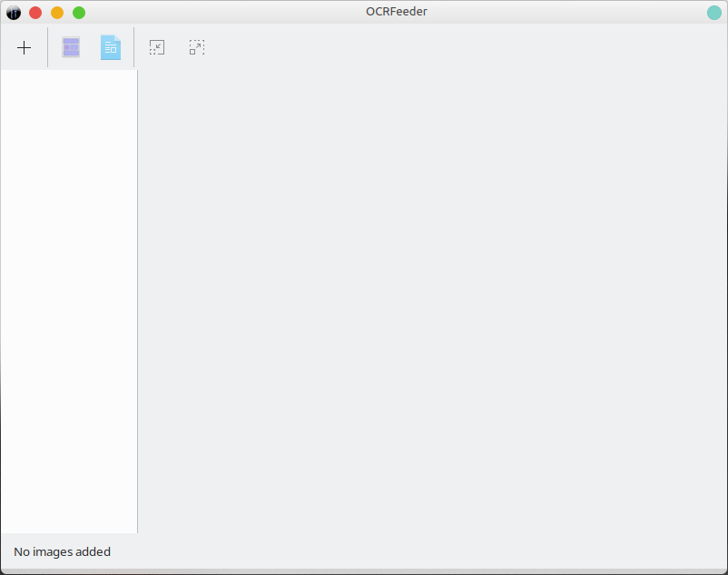Click the OCRFeeder app icon in title bar
This screenshot has width=728, height=575.
pyautogui.click(x=13, y=12)
